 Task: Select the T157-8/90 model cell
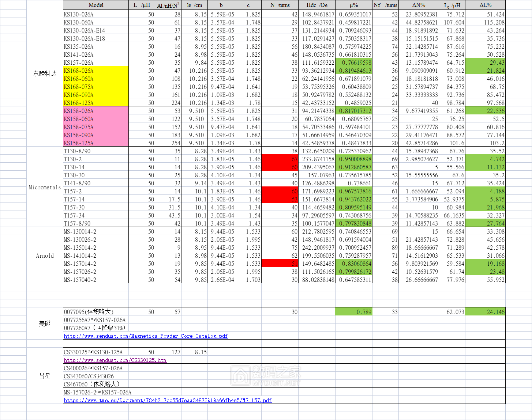click(x=96, y=223)
